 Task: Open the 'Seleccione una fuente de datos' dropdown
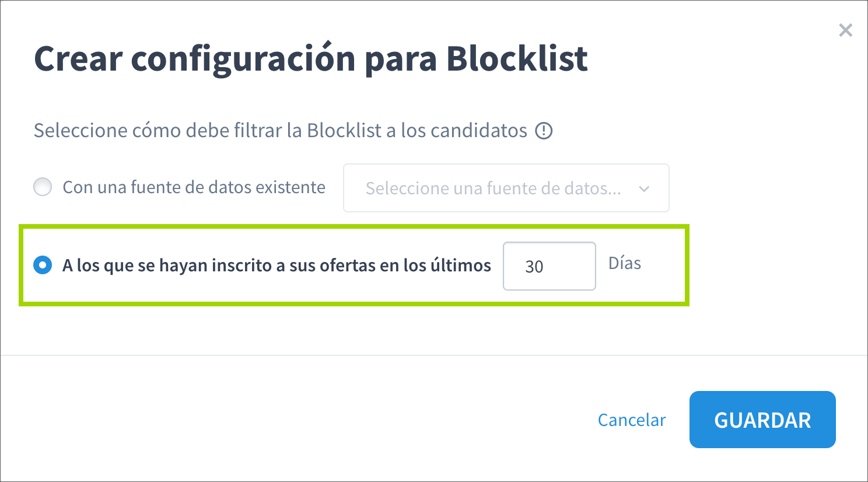point(505,188)
